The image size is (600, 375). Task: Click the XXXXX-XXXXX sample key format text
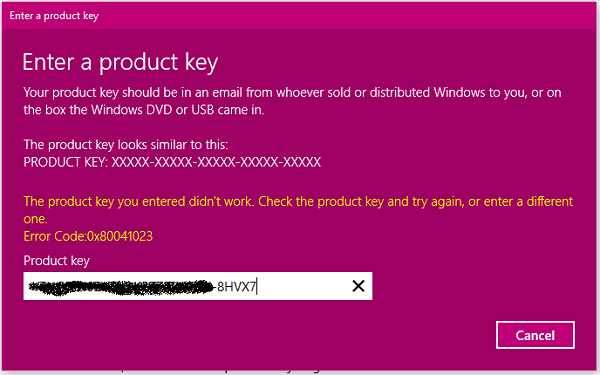coord(216,162)
